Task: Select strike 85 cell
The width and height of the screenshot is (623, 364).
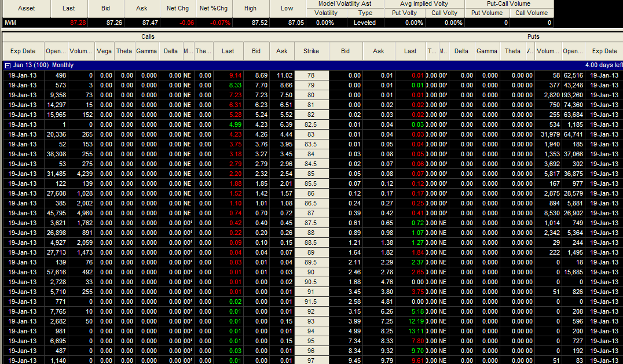Action: pyautogui.click(x=311, y=174)
